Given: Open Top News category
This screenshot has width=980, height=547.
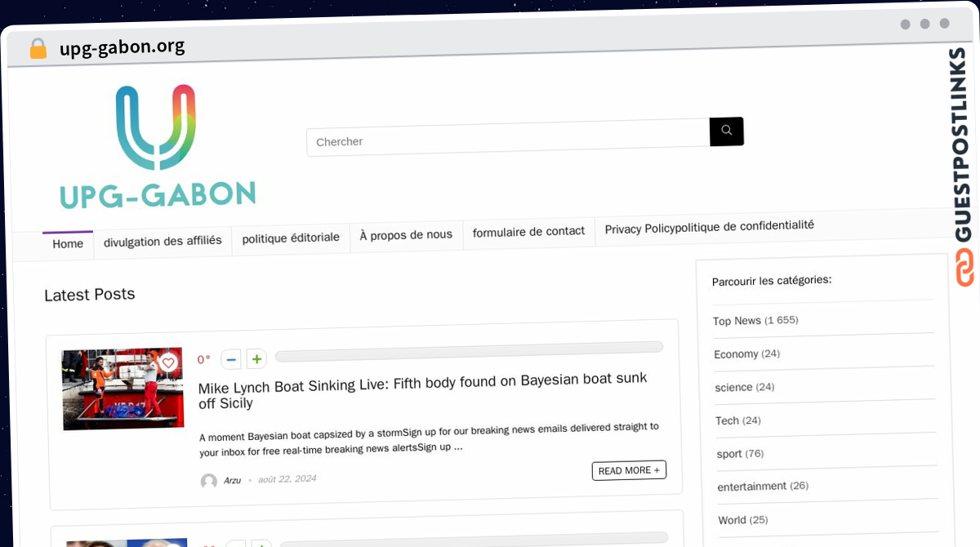Looking at the screenshot, I should coord(755,320).
